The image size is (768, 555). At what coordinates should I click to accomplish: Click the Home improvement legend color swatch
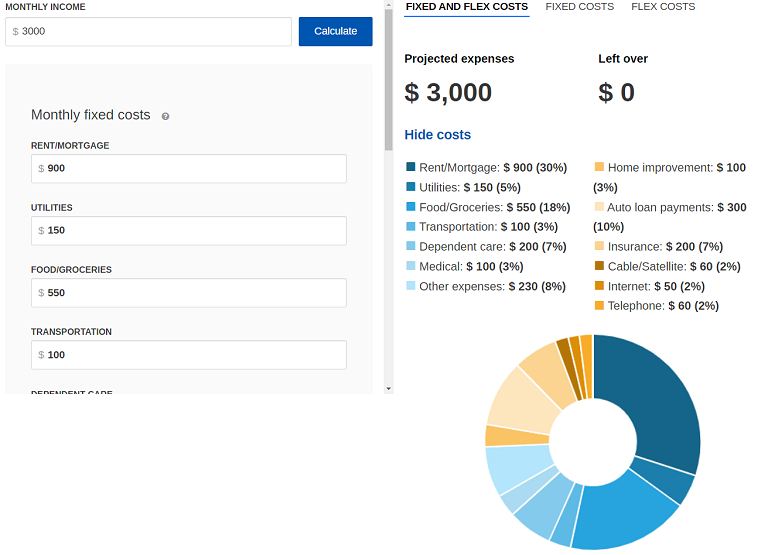click(599, 167)
